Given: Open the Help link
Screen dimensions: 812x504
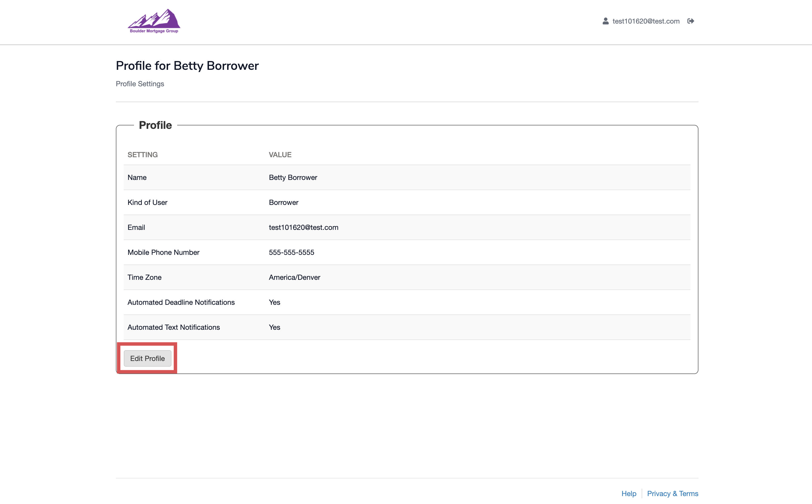Looking at the screenshot, I should tap(629, 493).
